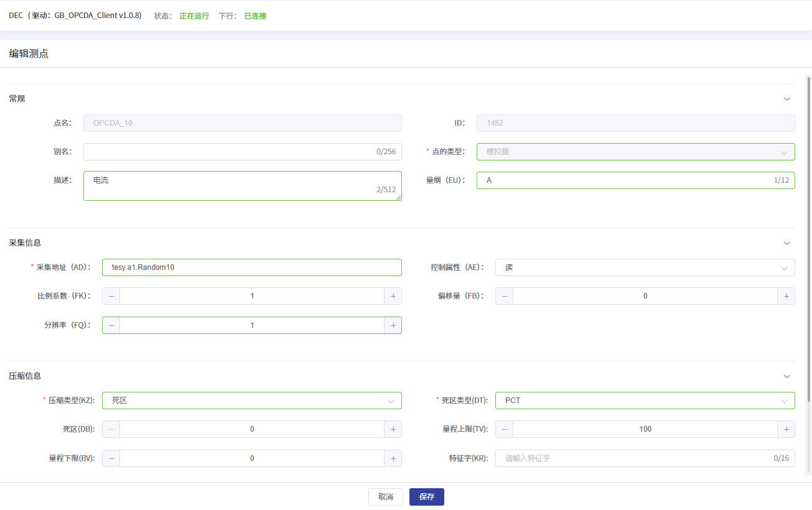Increase the 比例系数 (FK) value with plus

click(x=393, y=296)
